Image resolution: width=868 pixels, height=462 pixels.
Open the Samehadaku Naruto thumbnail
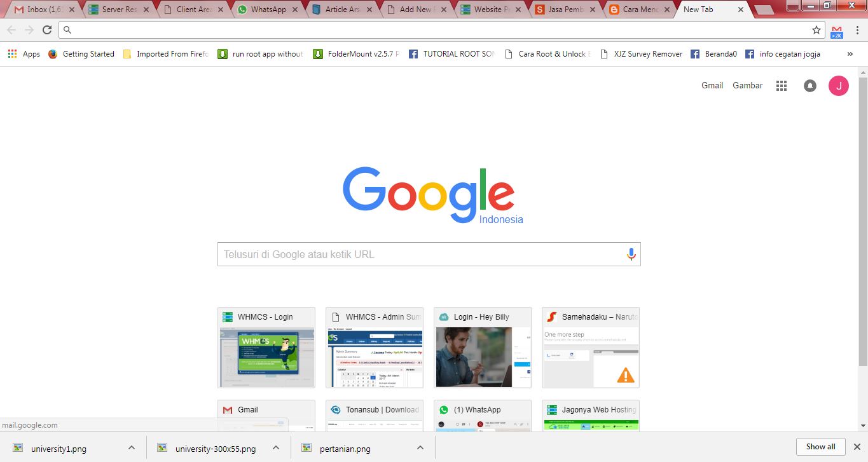(591, 348)
